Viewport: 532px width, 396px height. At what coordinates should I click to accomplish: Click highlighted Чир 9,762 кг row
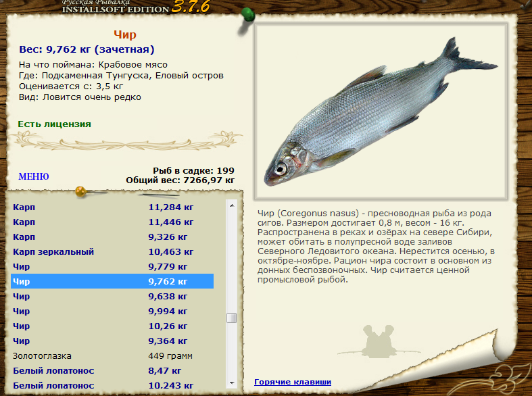(x=112, y=281)
